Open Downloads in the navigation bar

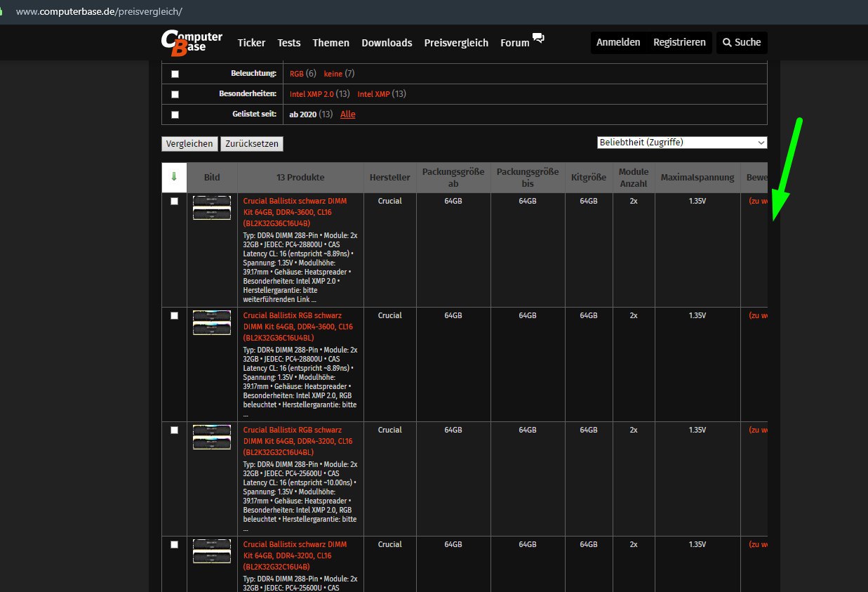(x=387, y=43)
